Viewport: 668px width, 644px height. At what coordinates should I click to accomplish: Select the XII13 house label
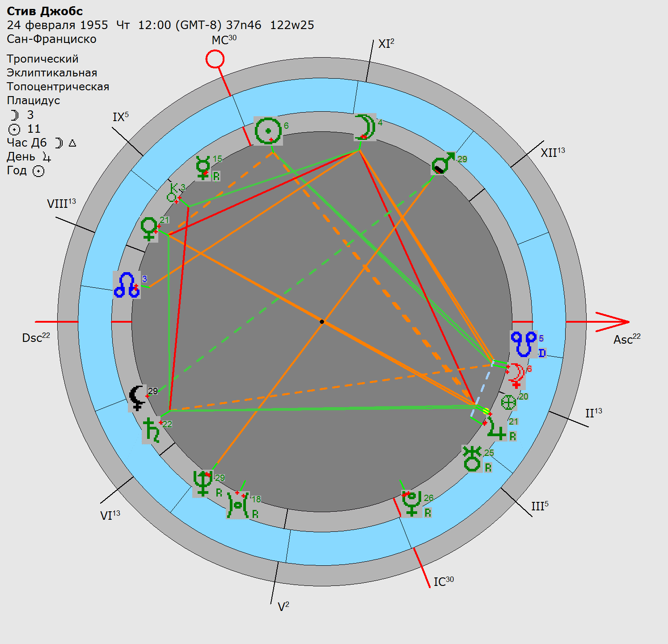click(553, 152)
